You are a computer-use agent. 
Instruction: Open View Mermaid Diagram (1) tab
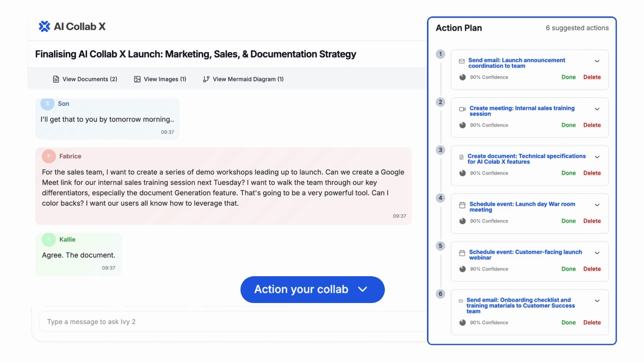244,79
